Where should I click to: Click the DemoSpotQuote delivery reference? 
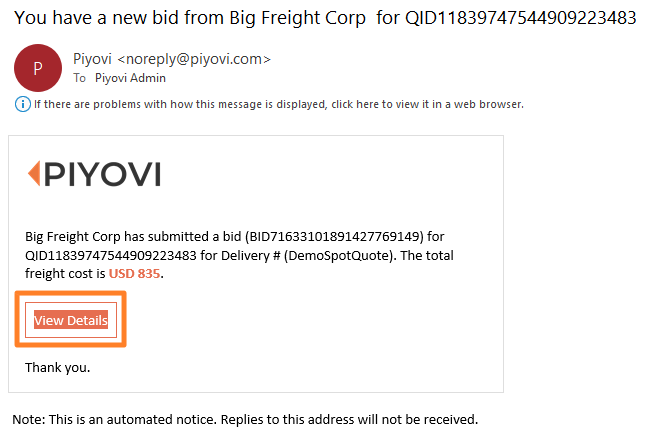[340, 256]
